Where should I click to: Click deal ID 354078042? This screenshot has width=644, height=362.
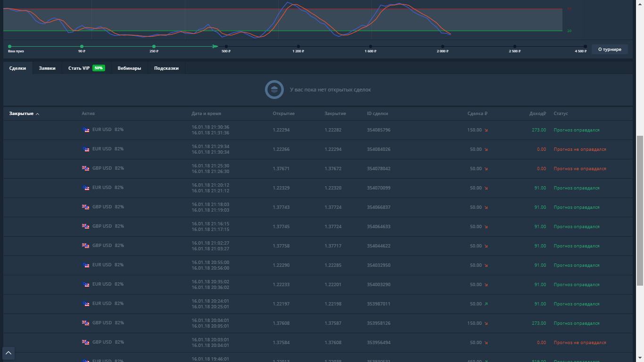click(379, 169)
